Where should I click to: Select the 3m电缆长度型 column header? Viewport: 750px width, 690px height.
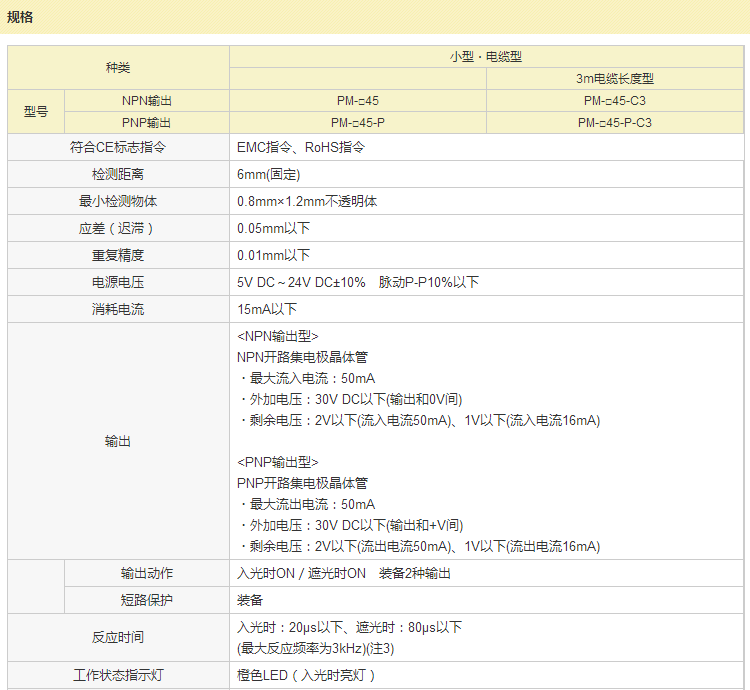pyautogui.click(x=614, y=78)
